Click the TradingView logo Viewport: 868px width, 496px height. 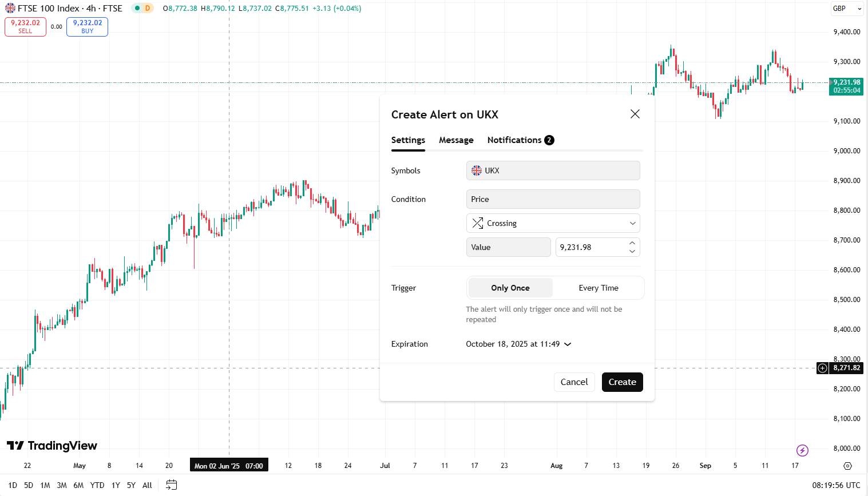52,446
